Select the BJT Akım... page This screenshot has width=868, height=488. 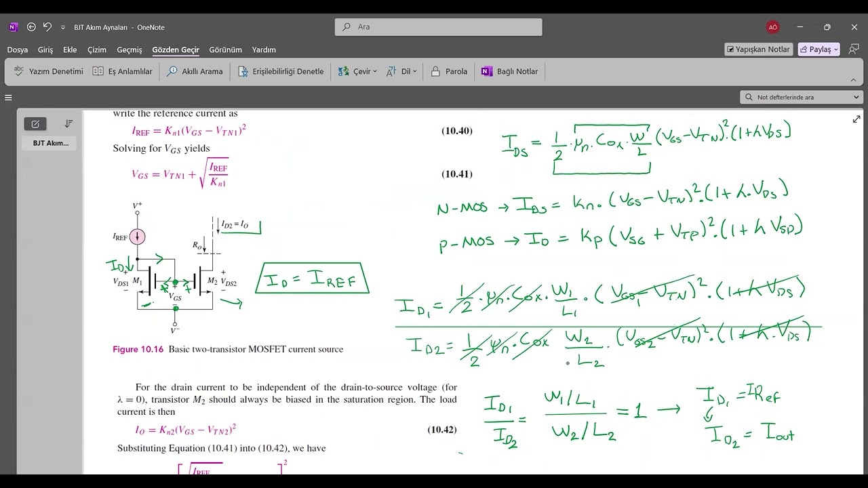(x=51, y=143)
